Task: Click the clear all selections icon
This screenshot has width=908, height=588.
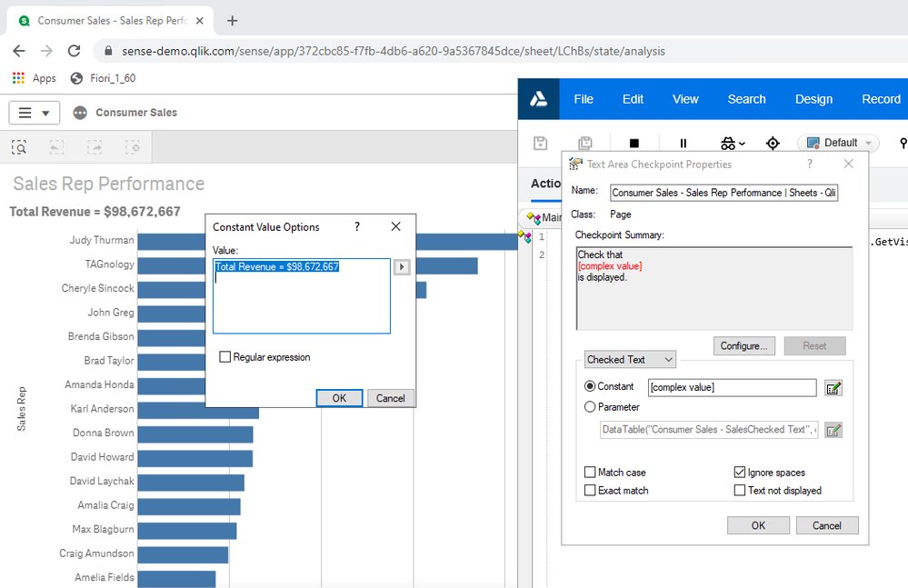Action: [133, 147]
